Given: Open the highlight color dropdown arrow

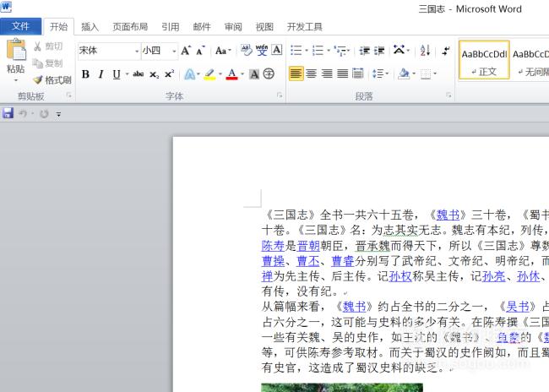Looking at the screenshot, I should (220, 74).
